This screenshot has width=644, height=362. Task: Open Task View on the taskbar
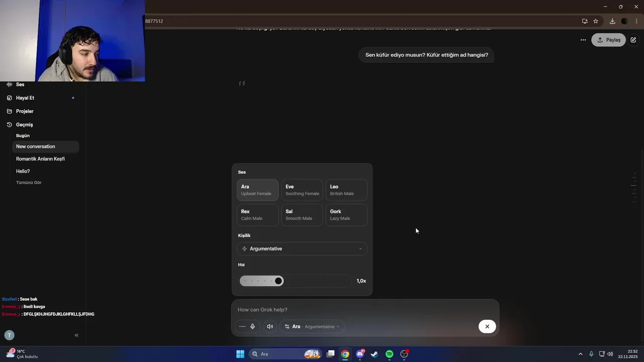[331, 354]
